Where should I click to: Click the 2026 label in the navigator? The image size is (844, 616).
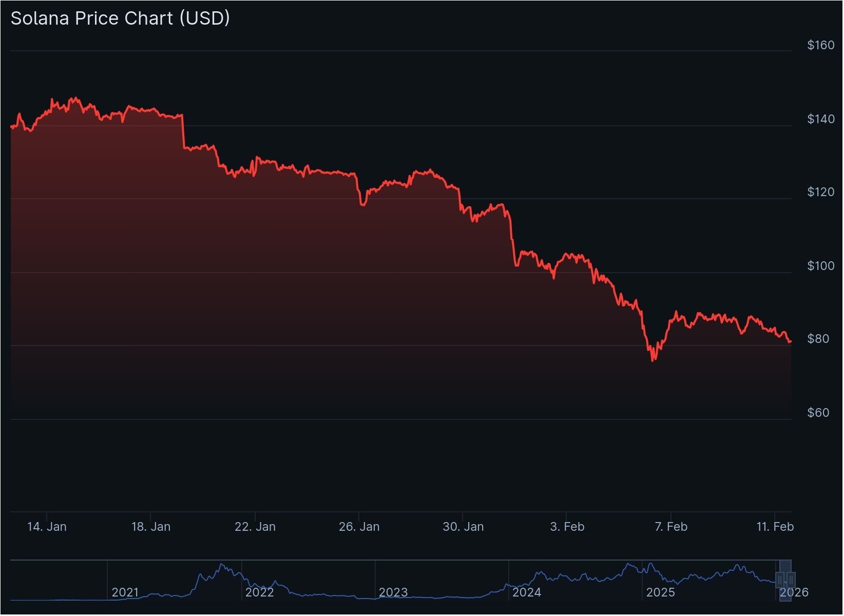(x=794, y=592)
